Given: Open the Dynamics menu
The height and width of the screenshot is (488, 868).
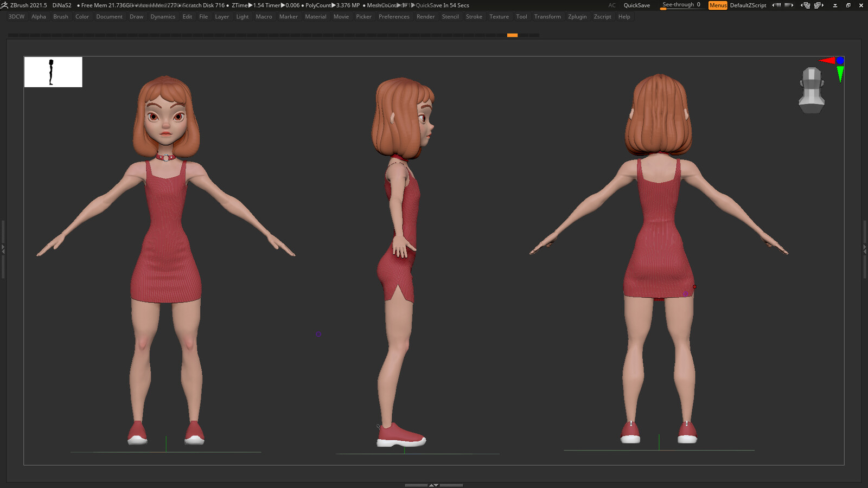Looking at the screenshot, I should point(163,17).
